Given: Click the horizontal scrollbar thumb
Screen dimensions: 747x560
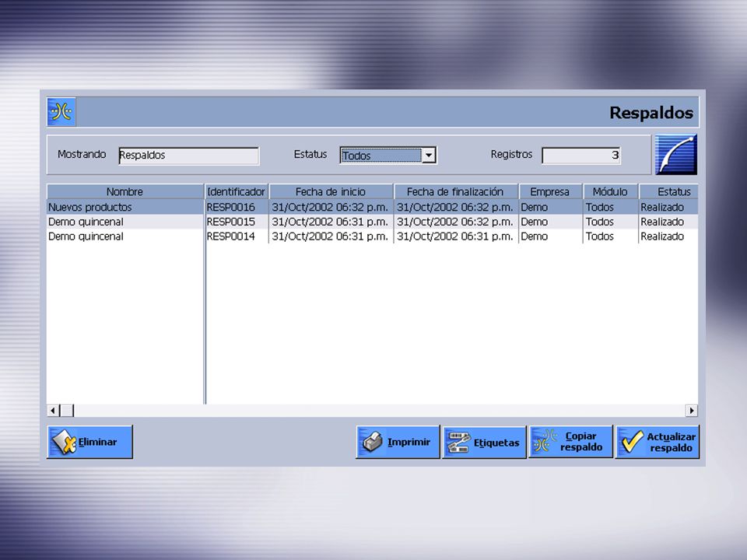Looking at the screenshot, I should click(x=67, y=411).
